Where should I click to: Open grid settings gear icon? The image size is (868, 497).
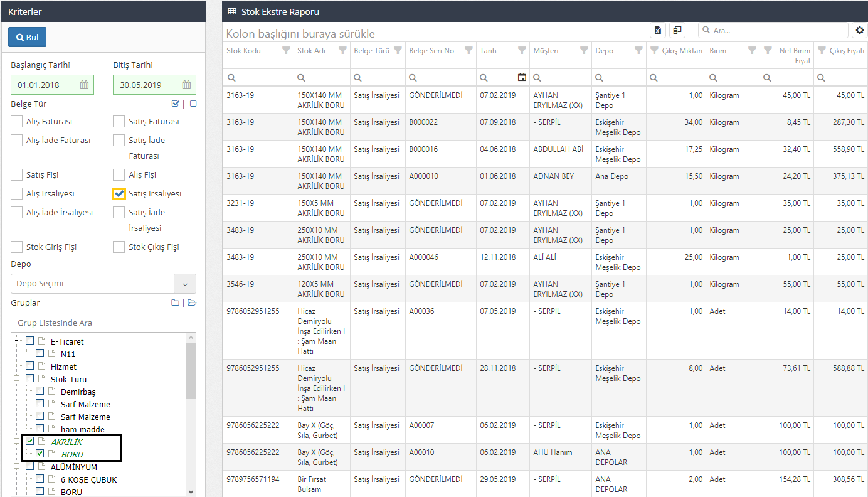(x=859, y=30)
